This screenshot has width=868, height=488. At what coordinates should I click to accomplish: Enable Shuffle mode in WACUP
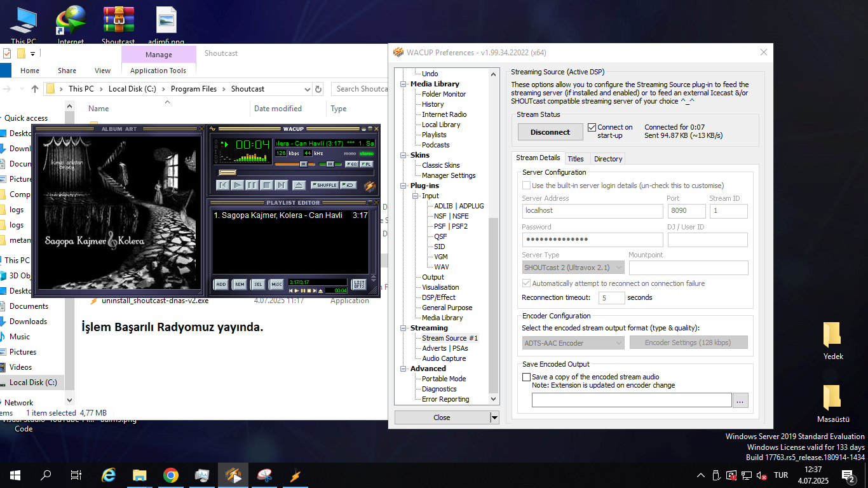(325, 185)
